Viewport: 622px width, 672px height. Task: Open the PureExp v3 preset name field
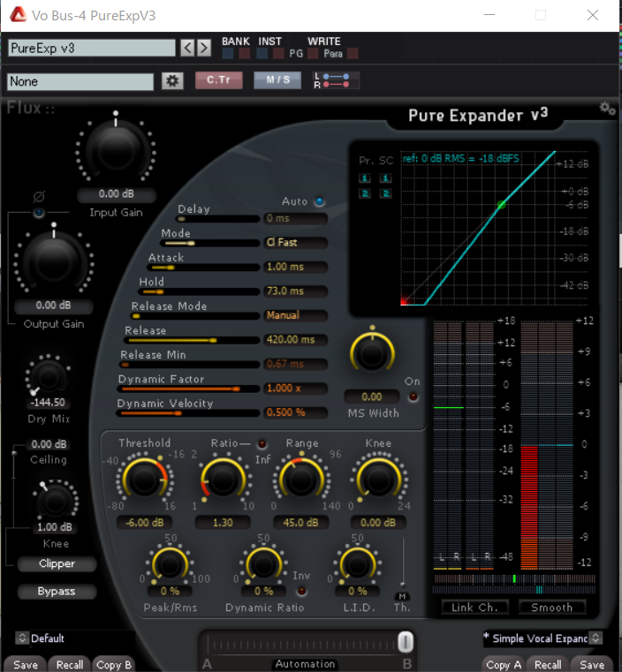click(x=92, y=48)
